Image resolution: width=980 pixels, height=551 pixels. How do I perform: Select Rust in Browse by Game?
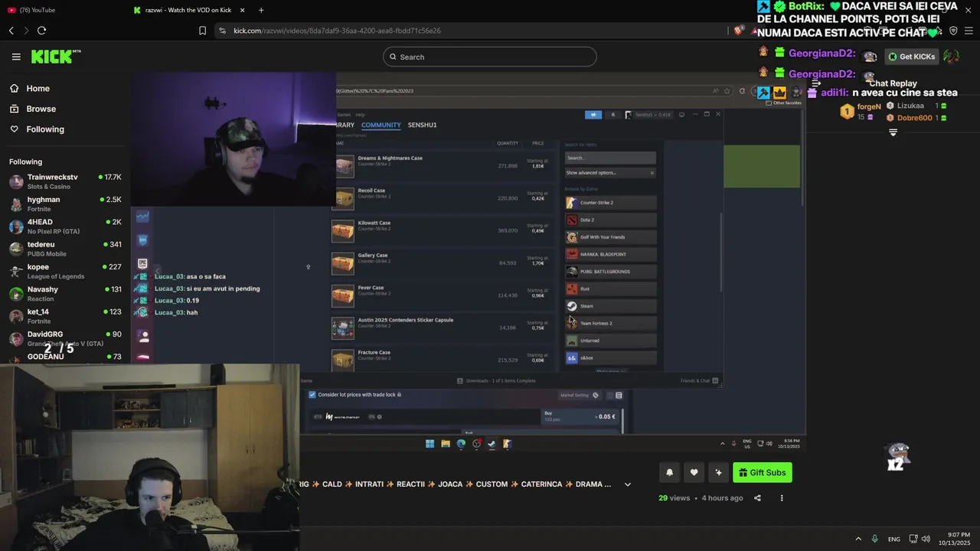(x=610, y=289)
